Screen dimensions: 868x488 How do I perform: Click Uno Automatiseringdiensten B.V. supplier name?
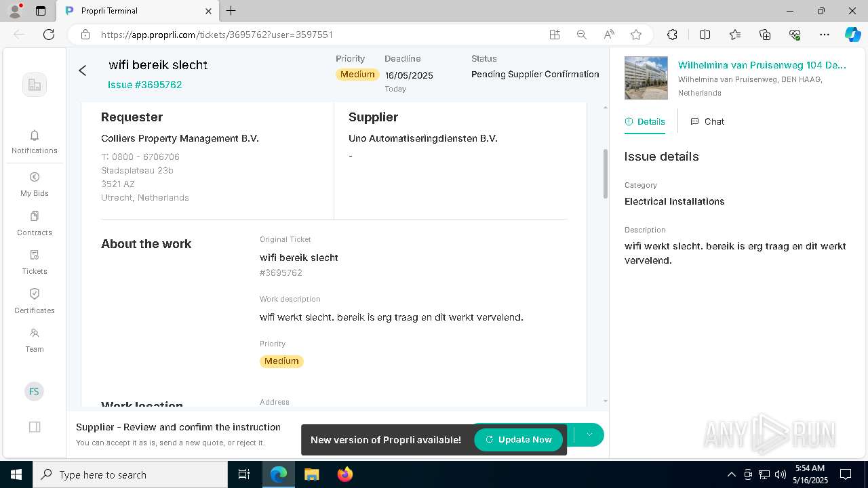tap(423, 138)
